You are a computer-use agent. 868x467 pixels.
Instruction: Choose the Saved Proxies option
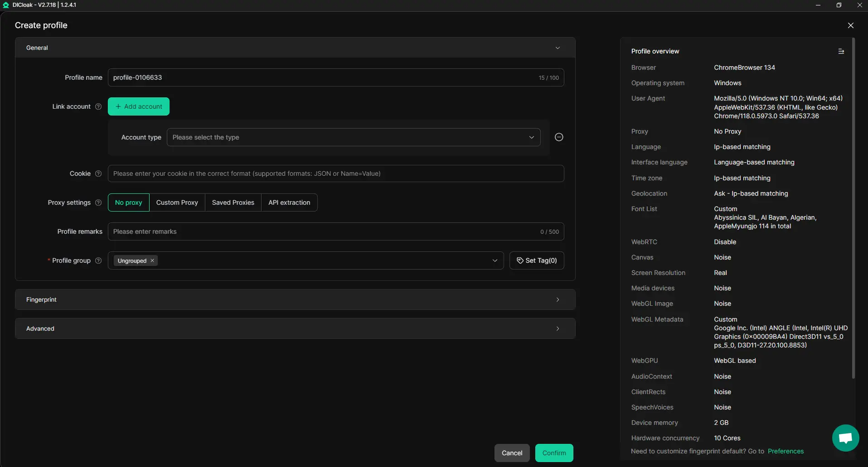pyautogui.click(x=233, y=202)
